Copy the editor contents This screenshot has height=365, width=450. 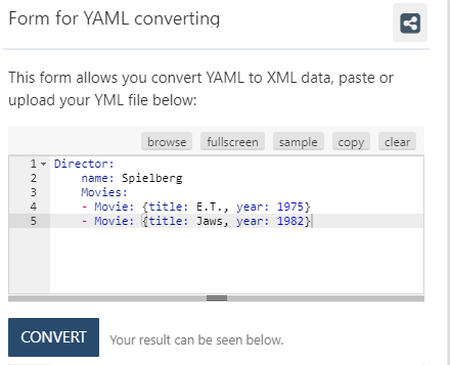351,142
